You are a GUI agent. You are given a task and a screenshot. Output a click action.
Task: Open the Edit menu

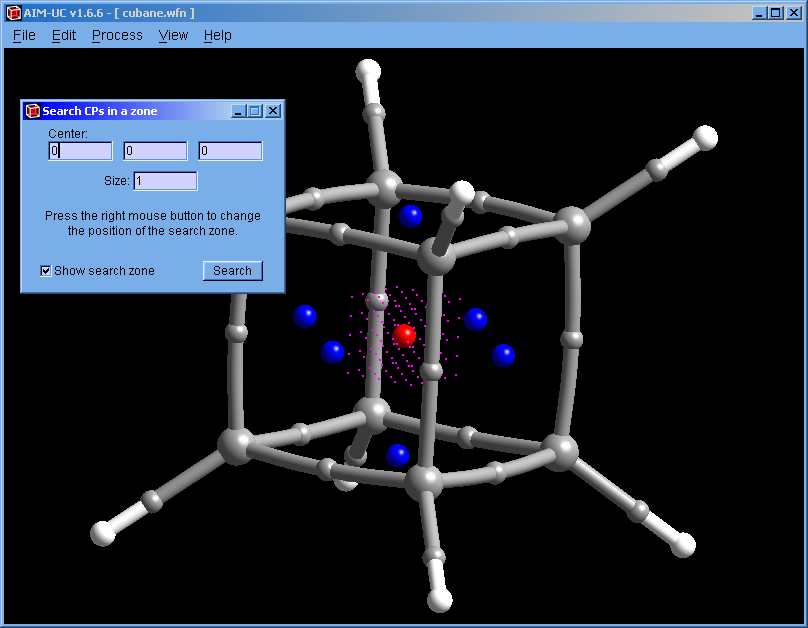[64, 35]
